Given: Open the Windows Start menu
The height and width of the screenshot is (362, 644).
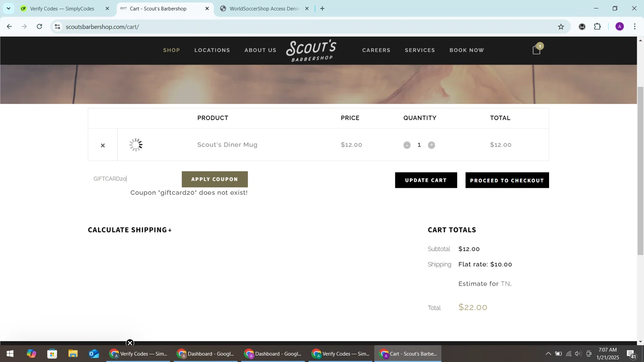Looking at the screenshot, I should click(10, 354).
